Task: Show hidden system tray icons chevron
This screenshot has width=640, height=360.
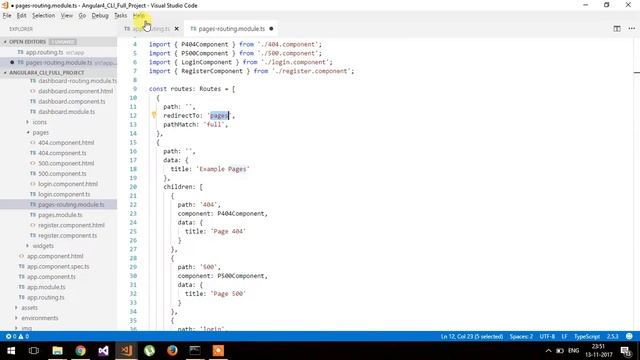Action: coord(548,351)
